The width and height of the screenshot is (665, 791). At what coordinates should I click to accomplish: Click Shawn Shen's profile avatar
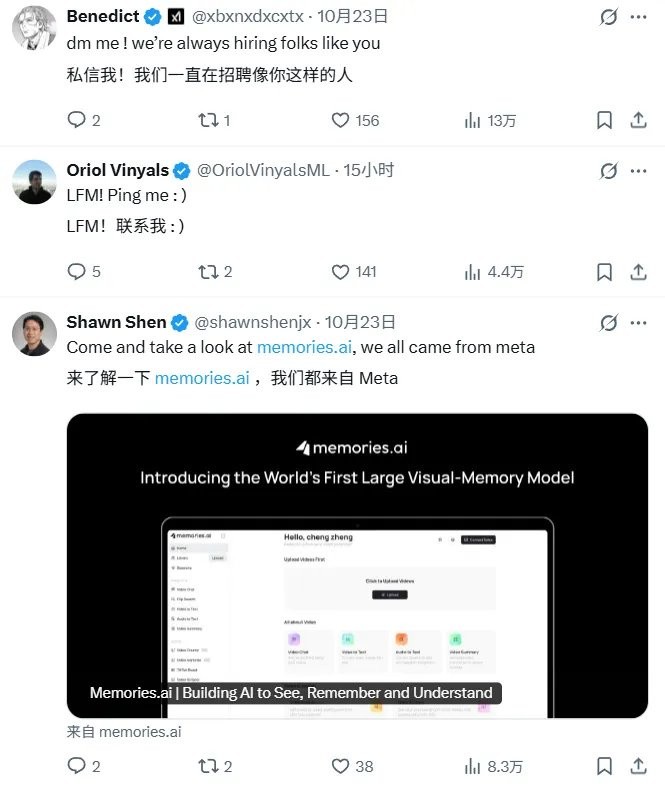(34, 333)
